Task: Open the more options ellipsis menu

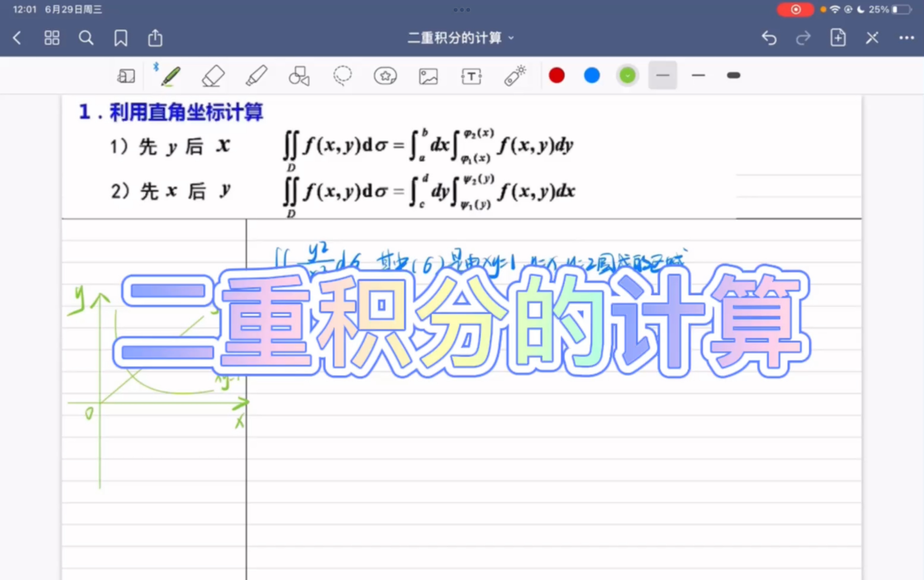Action: [906, 38]
